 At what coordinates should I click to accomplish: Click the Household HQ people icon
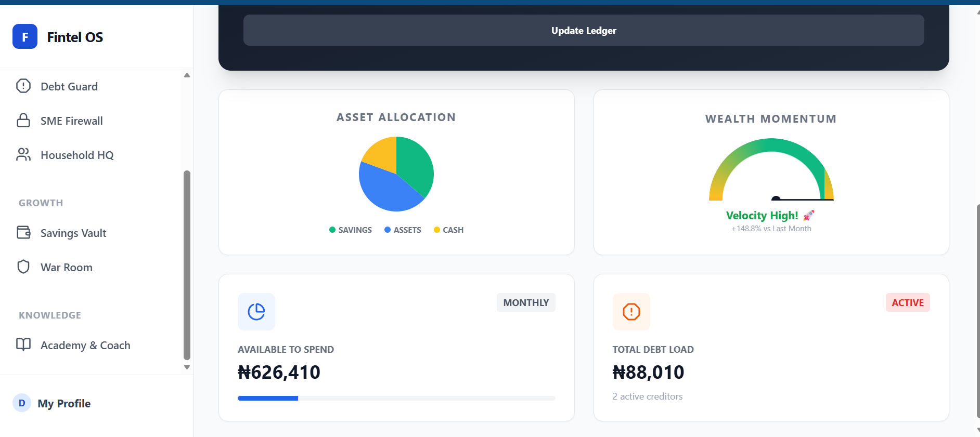click(23, 154)
